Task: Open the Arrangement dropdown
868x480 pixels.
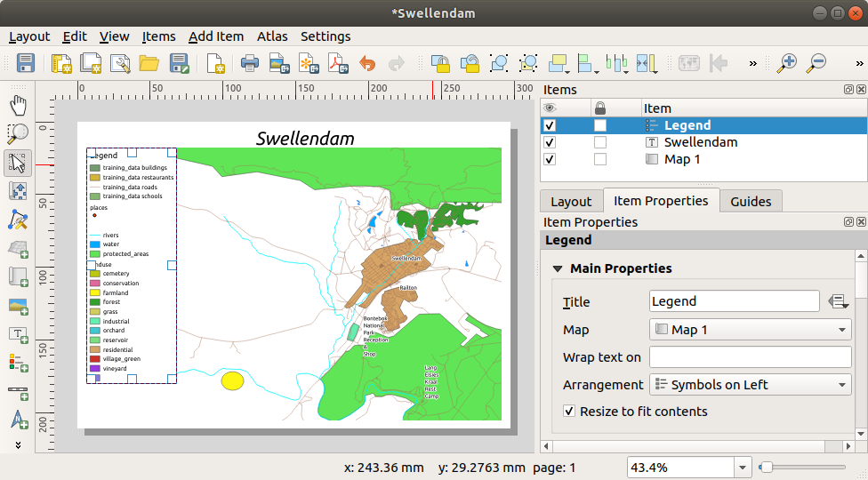Action: (x=751, y=385)
